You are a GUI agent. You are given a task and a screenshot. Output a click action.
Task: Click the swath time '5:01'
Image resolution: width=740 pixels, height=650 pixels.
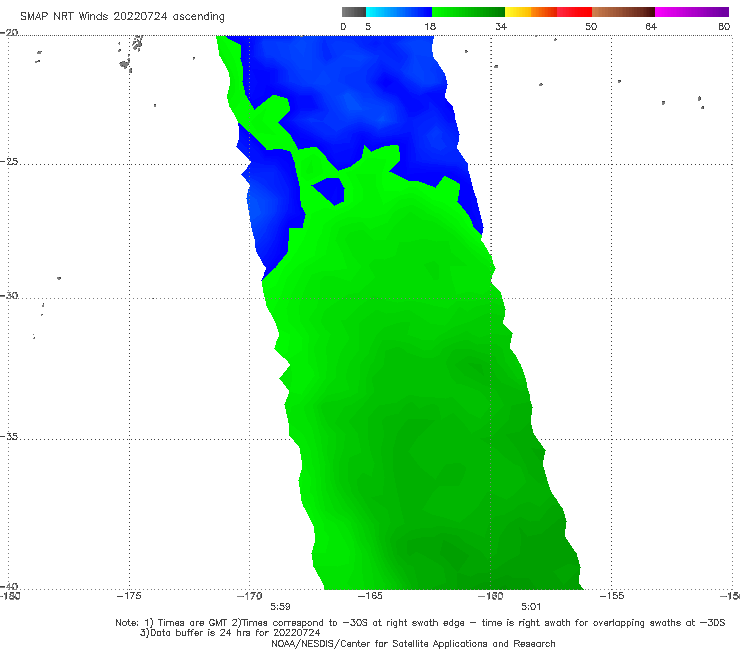pyautogui.click(x=531, y=607)
